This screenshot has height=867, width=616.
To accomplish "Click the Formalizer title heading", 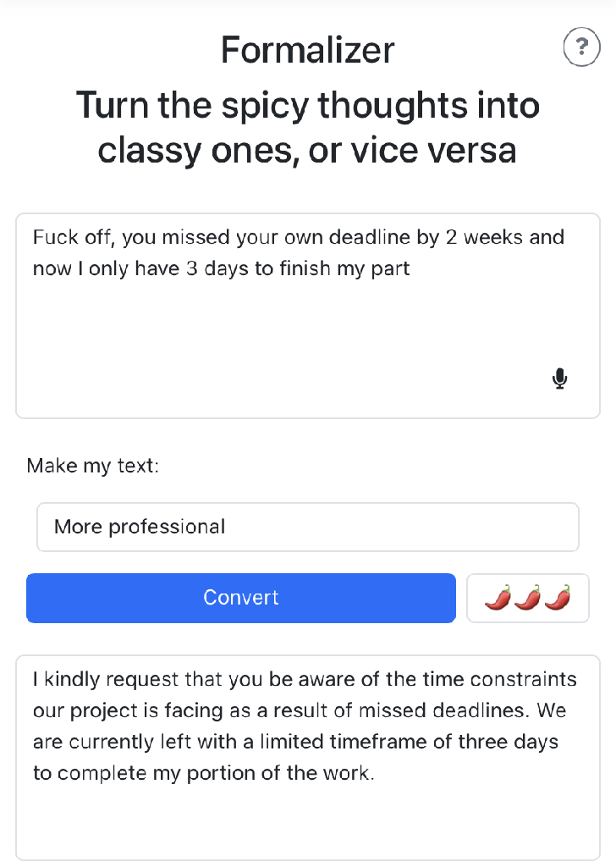I will (308, 50).
